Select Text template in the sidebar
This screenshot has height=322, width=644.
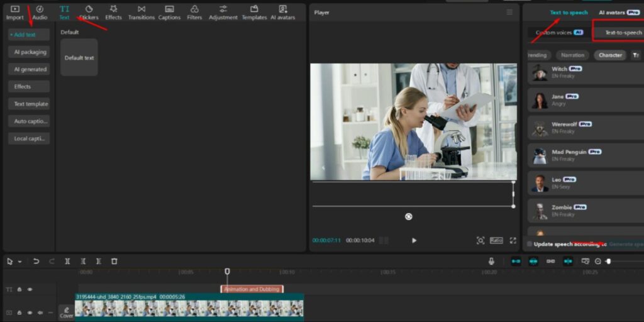29,104
